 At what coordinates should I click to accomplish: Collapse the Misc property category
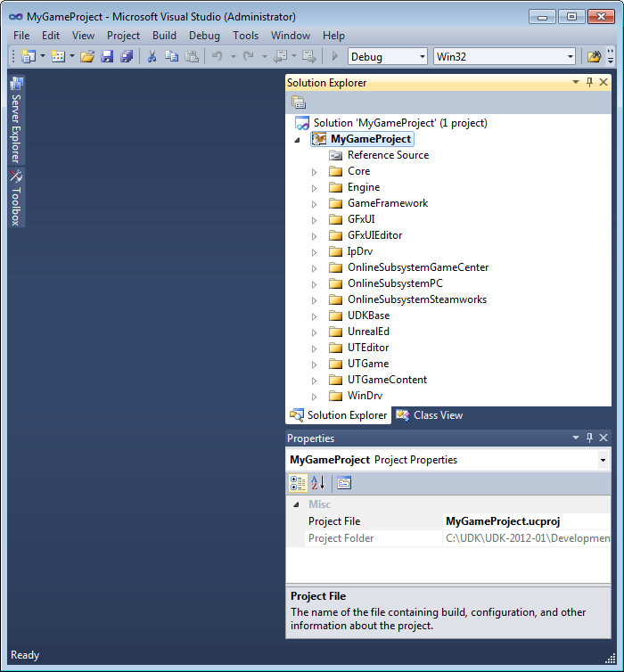(x=296, y=504)
